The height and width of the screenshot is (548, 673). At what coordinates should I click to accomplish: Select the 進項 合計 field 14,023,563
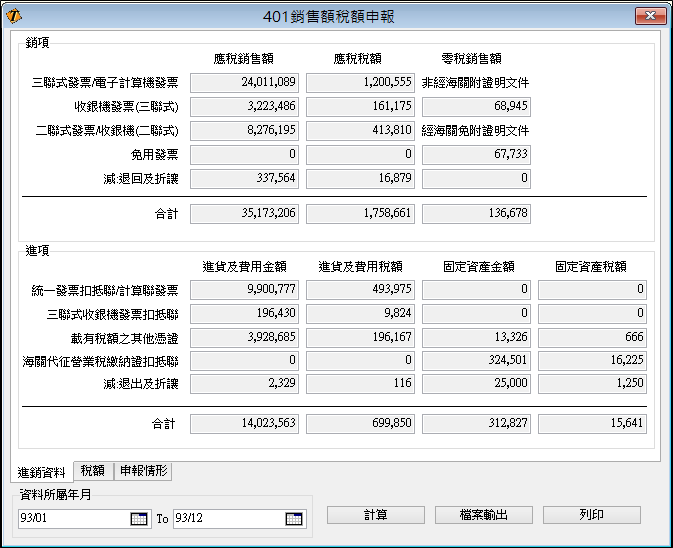click(x=244, y=424)
